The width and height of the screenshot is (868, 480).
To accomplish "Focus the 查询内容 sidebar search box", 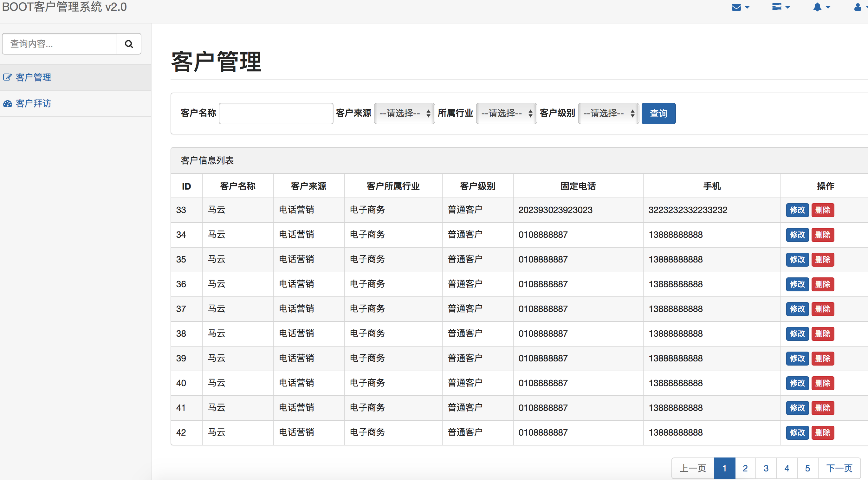I will (60, 44).
